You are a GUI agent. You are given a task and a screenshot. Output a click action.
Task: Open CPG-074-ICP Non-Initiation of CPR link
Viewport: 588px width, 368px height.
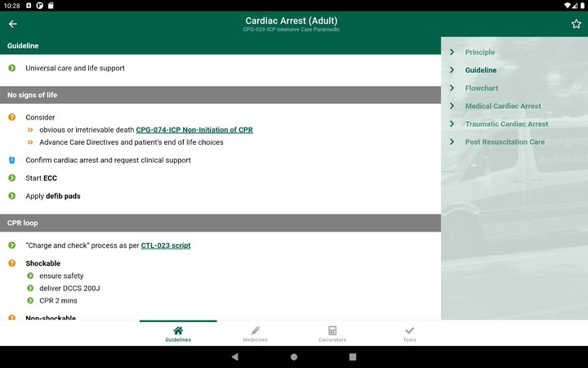tap(194, 129)
